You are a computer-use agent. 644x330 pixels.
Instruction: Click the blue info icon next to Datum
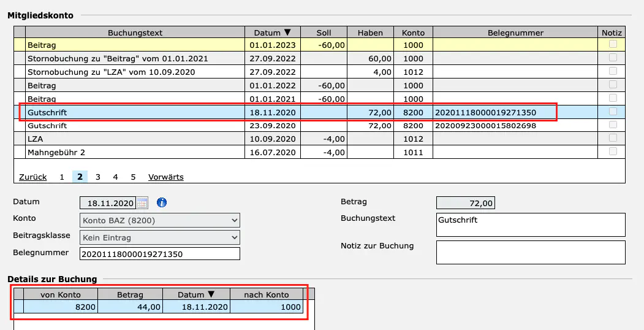pyautogui.click(x=162, y=202)
